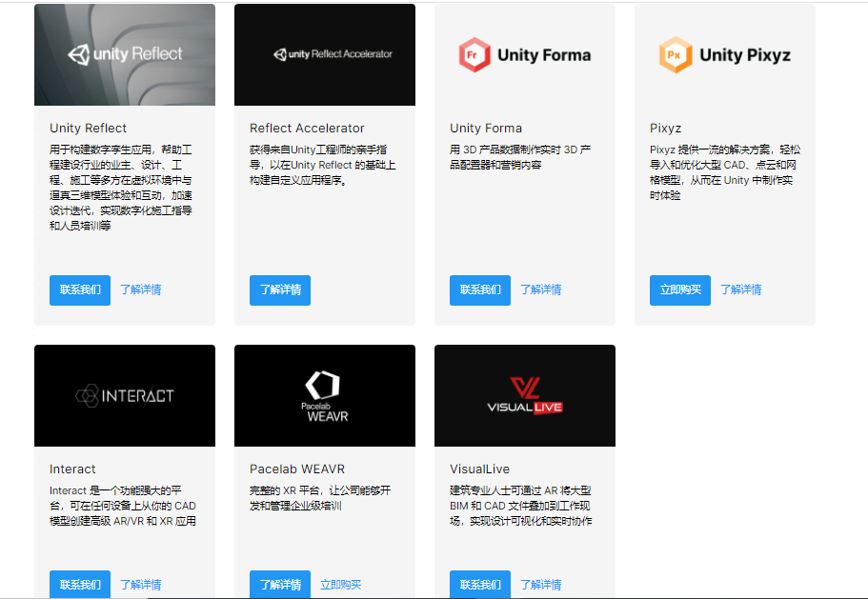
Task: Open 了解详情 link for Unity Forma
Action: pyautogui.click(x=541, y=290)
